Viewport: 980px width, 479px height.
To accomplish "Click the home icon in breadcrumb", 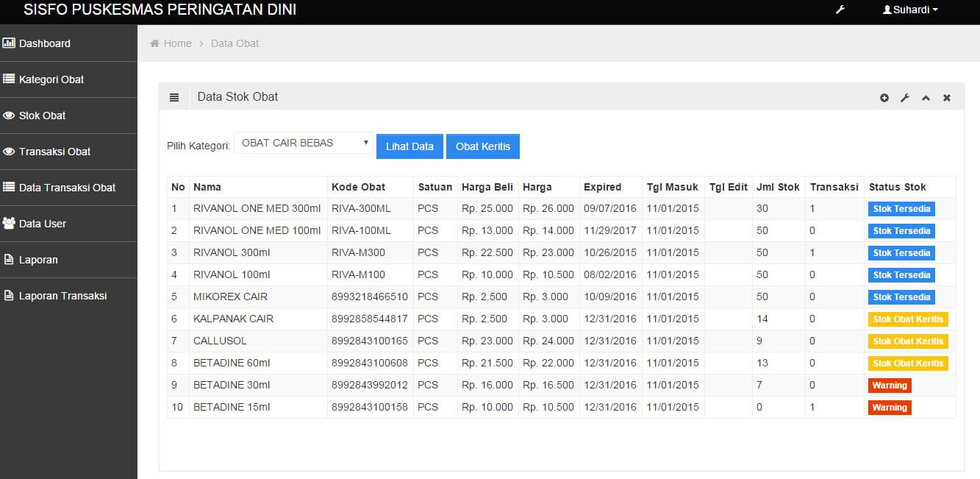I will (154, 43).
